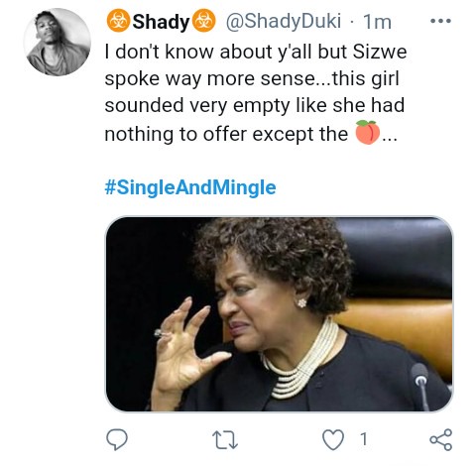Click the word Sizwe in the tweet

380,52
